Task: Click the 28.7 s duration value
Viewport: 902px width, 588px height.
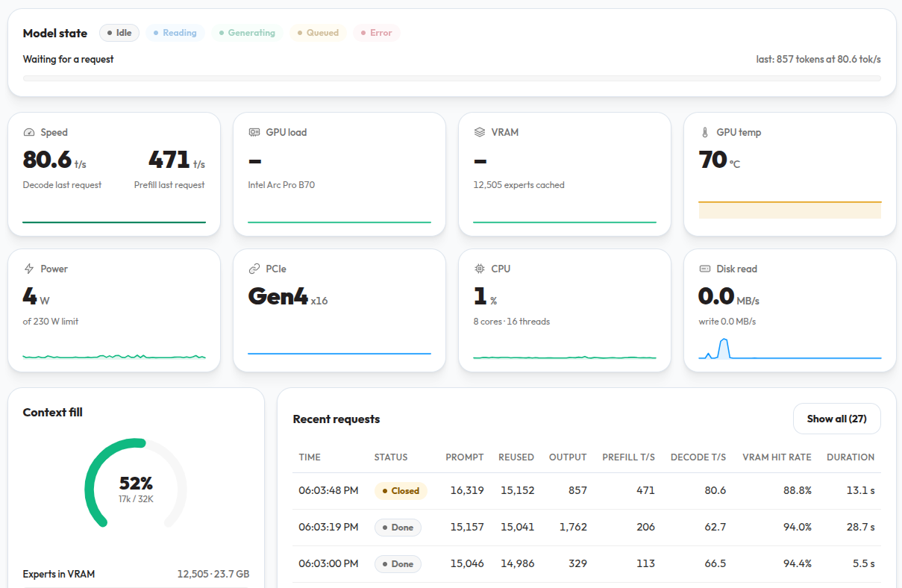Action: pyautogui.click(x=859, y=528)
